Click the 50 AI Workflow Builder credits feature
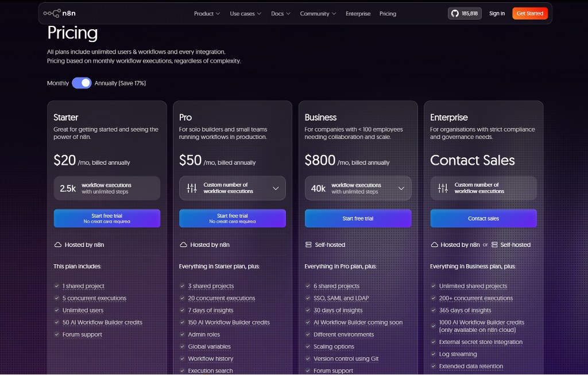The height and width of the screenshot is (375, 588). 102,323
